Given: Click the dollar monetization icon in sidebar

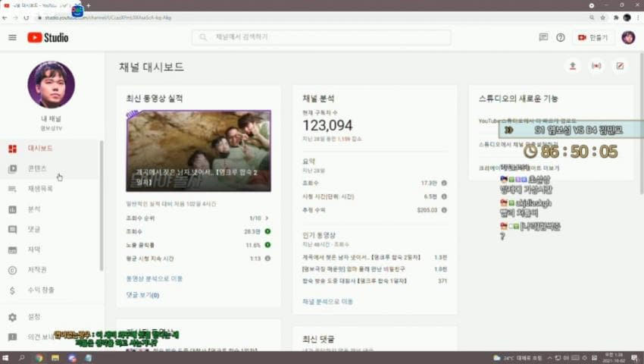Looking at the screenshot, I should [12, 290].
